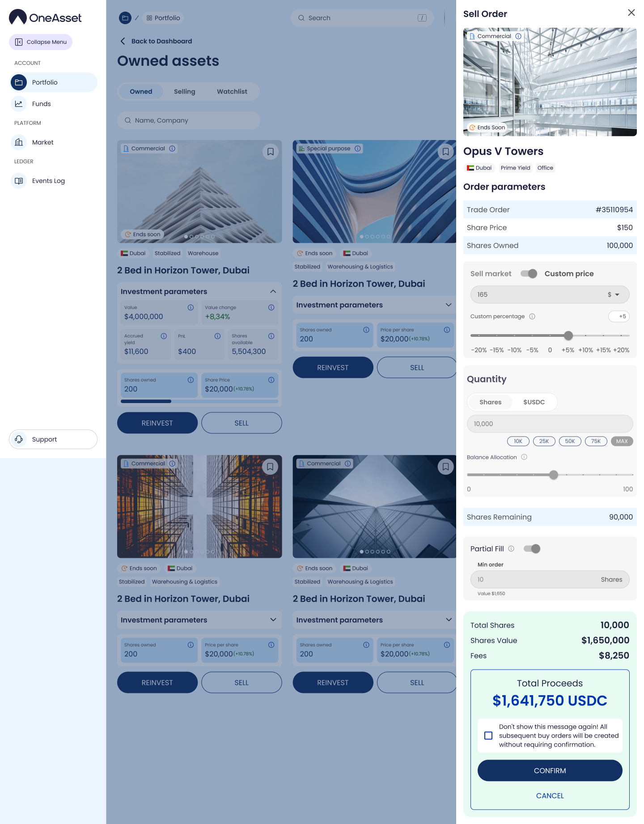Viewport: 644px width, 824px height.
Task: Click the info icon beside Partial Fill
Action: point(511,548)
